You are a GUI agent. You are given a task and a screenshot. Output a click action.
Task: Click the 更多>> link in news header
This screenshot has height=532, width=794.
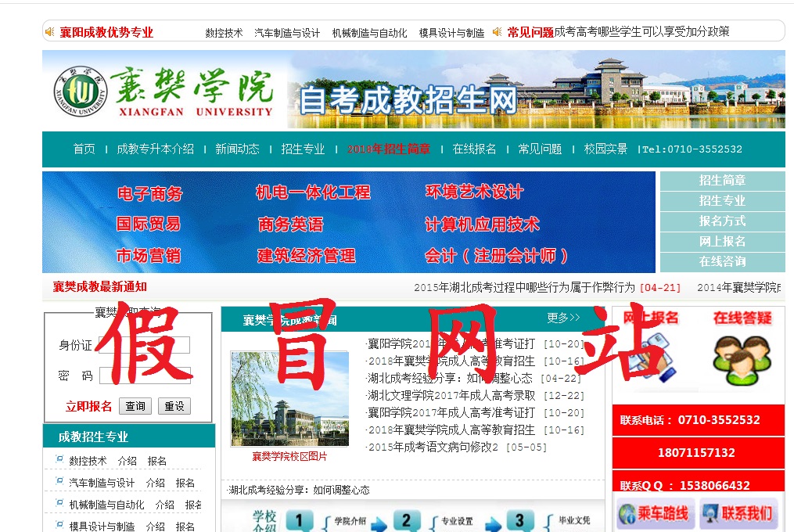click(563, 318)
